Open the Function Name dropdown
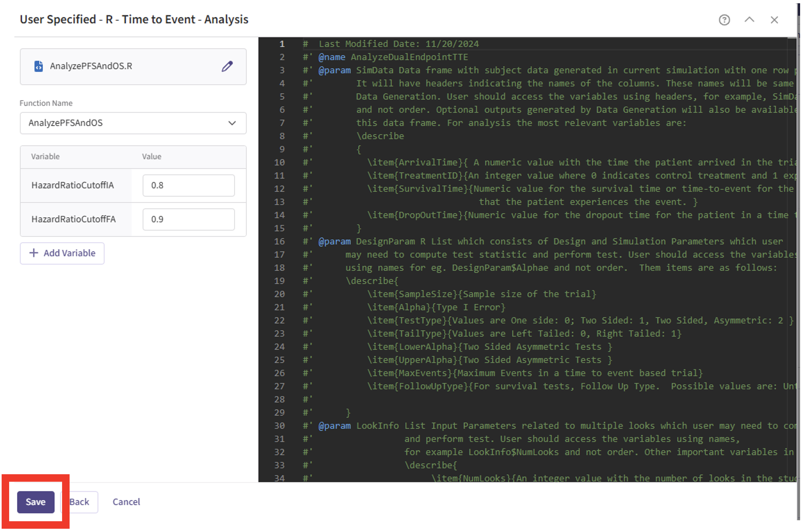The height and width of the screenshot is (532, 805). coord(133,123)
